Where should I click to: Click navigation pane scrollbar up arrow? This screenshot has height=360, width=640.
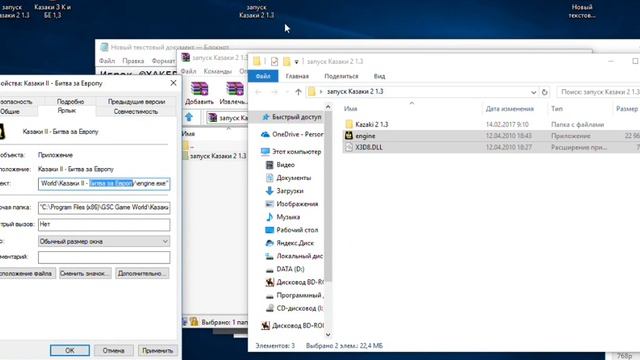click(x=328, y=107)
